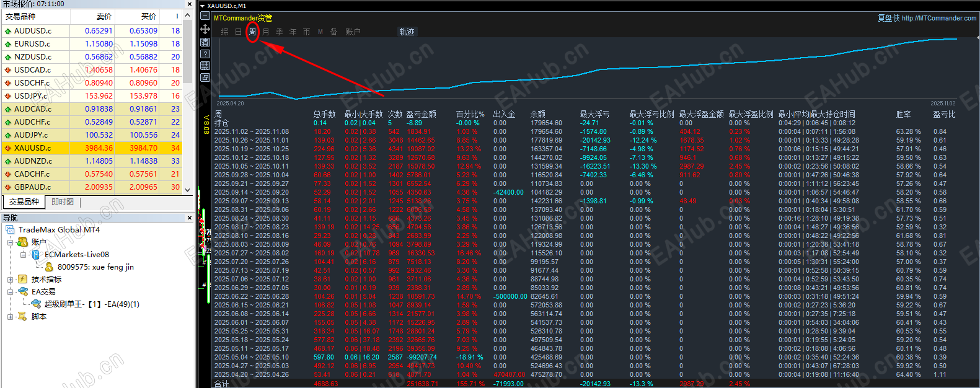980x388 pixels.
Task: Click the USDCAD.c symbol arrow icon
Action: click(8, 70)
